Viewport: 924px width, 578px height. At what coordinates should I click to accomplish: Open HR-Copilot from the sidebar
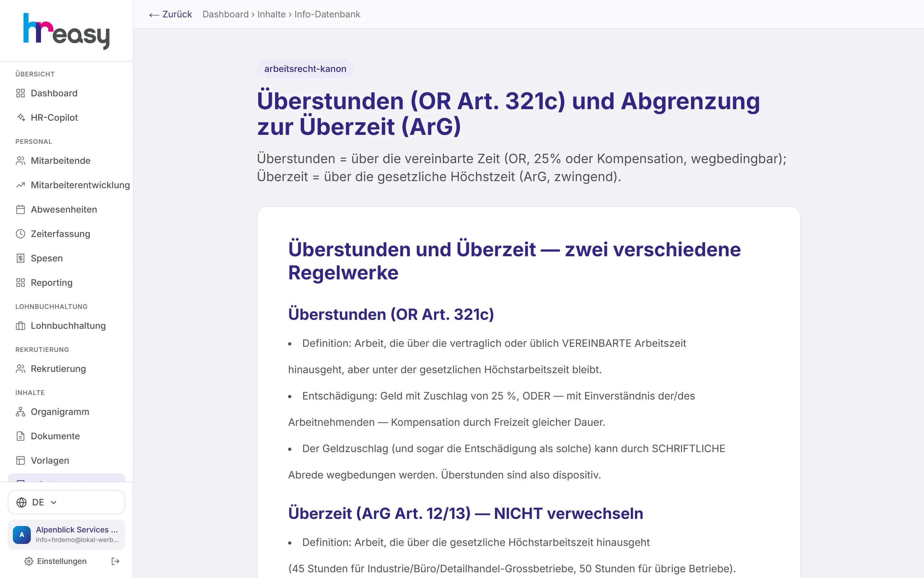pyautogui.click(x=66, y=118)
